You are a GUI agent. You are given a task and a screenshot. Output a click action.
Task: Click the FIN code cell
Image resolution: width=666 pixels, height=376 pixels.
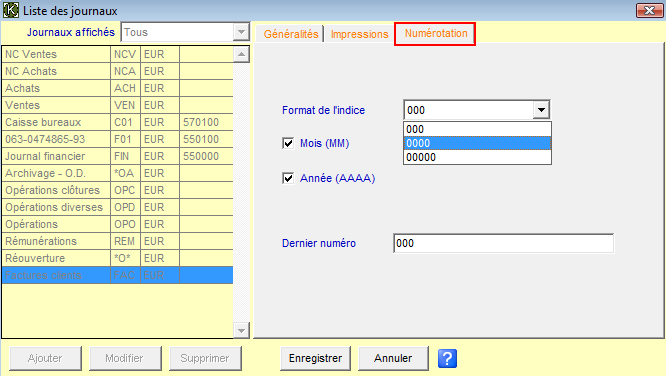(125, 156)
